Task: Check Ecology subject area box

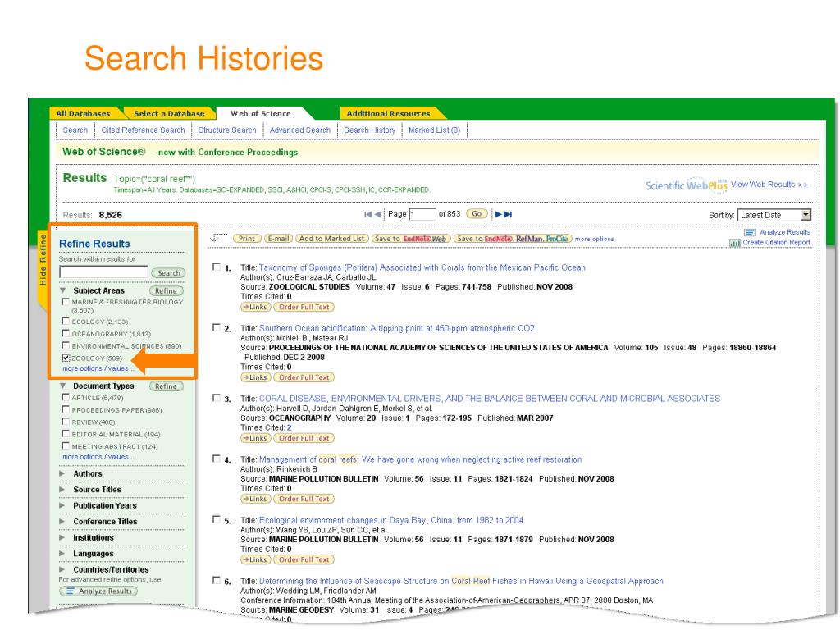Action: point(66,321)
